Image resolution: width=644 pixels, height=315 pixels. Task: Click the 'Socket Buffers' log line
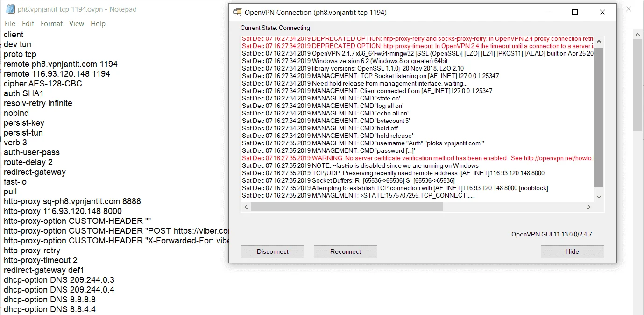(x=348, y=181)
